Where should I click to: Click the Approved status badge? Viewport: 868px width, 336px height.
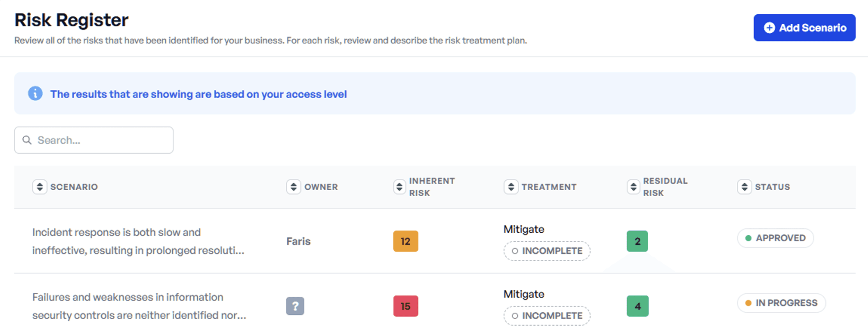pyautogui.click(x=775, y=238)
